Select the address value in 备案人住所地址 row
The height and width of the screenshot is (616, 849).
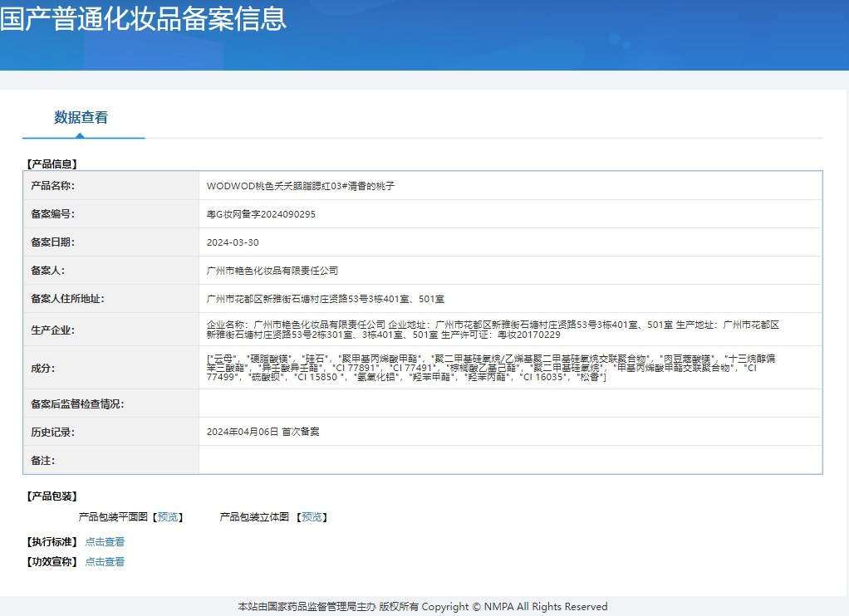pos(326,299)
